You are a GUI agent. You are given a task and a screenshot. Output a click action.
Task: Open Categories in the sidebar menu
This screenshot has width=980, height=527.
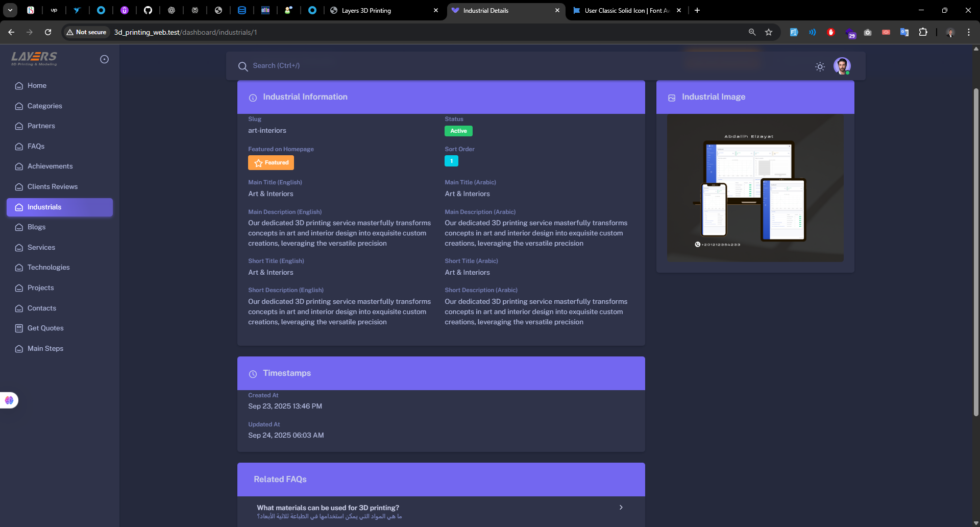44,106
